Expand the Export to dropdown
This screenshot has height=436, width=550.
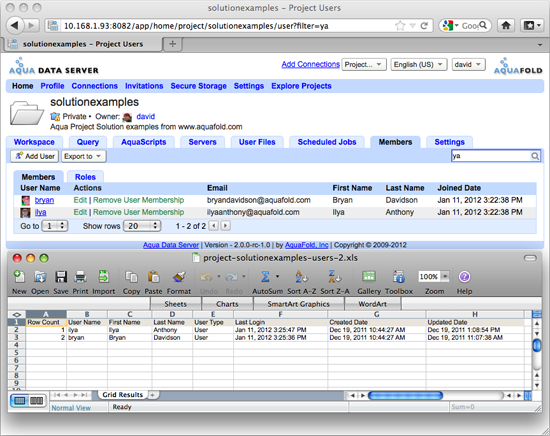(83, 156)
